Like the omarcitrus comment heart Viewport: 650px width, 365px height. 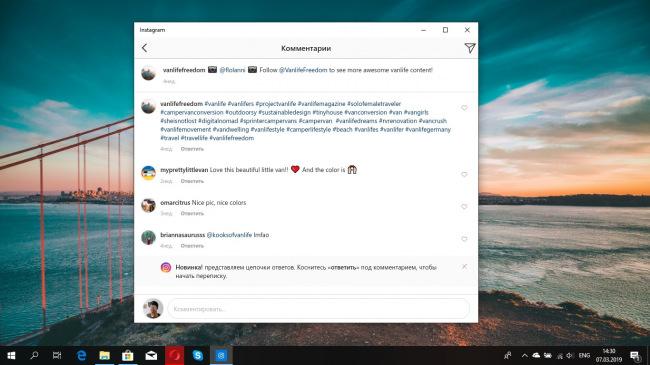tap(464, 207)
